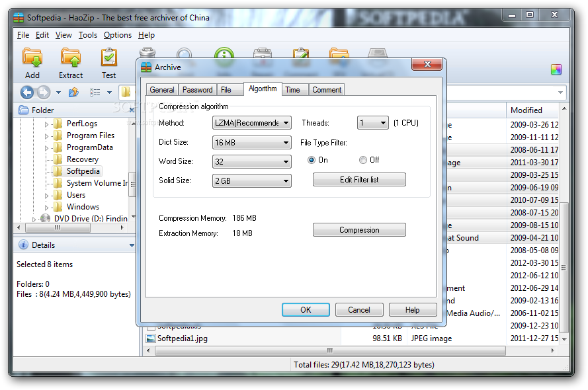Click the colorful skin icon at top right
This screenshot has width=588, height=390.
click(x=556, y=69)
